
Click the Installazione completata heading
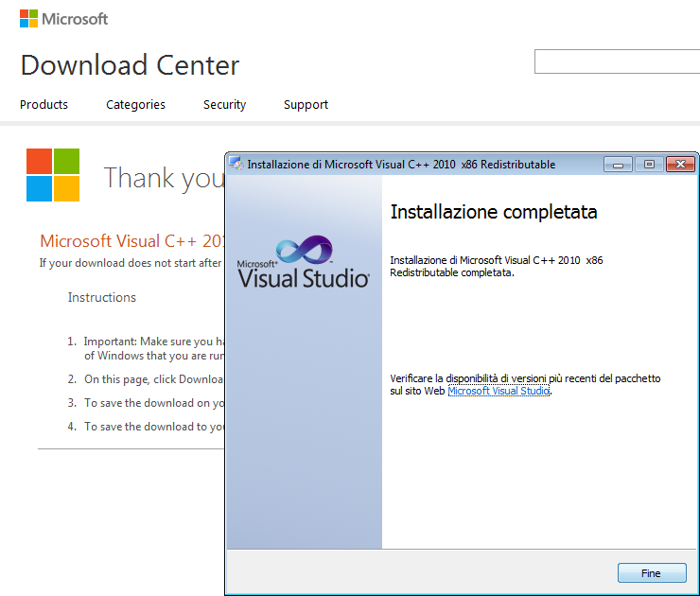(x=494, y=212)
